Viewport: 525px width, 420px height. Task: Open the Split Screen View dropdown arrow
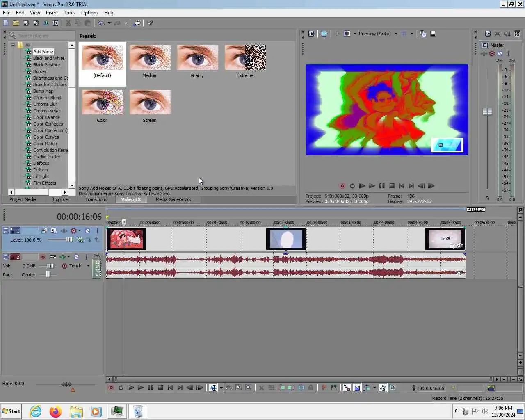(355, 34)
